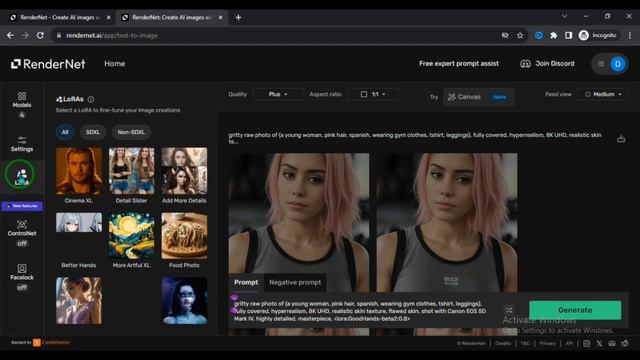The width and height of the screenshot is (640, 360).
Task: Open the Aspect ratio 1:1 dropdown
Action: (373, 94)
